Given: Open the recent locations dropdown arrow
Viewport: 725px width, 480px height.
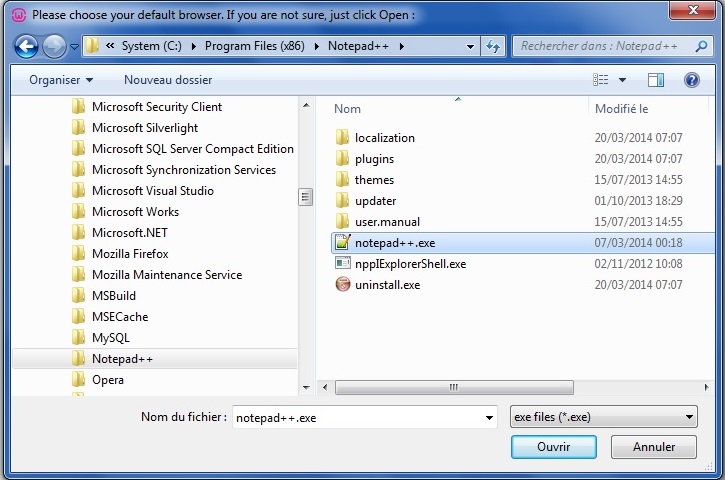Looking at the screenshot, I should [x=74, y=47].
